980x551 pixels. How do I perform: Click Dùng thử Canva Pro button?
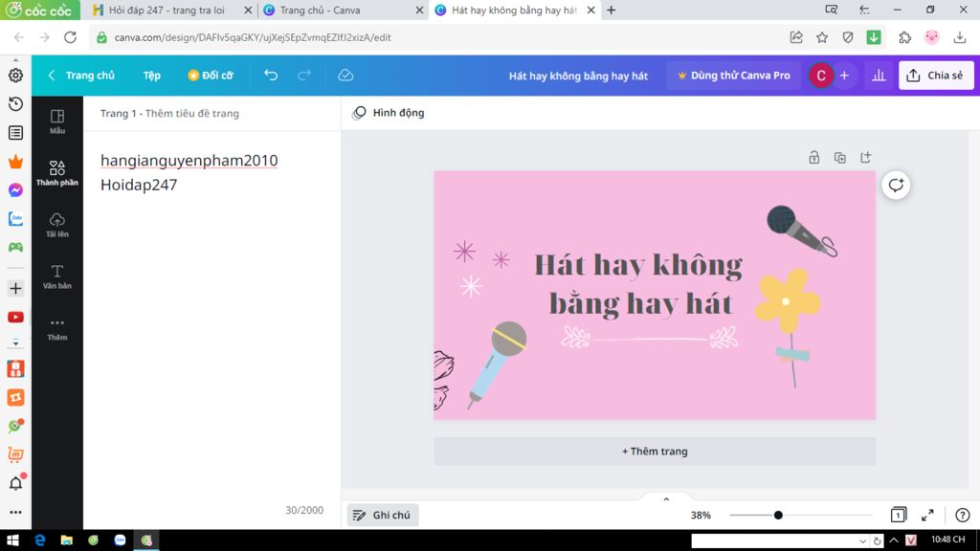(x=734, y=76)
